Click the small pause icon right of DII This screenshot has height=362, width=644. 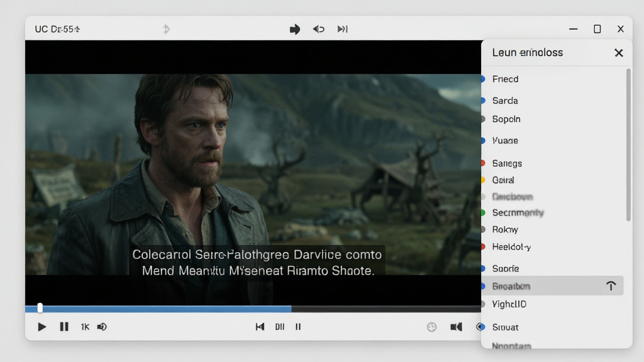pos(298,327)
